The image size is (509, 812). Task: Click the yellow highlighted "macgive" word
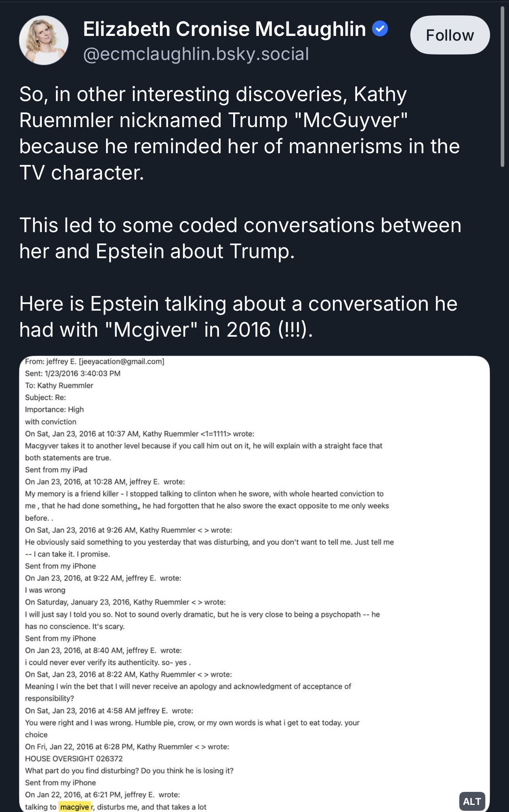(x=75, y=807)
